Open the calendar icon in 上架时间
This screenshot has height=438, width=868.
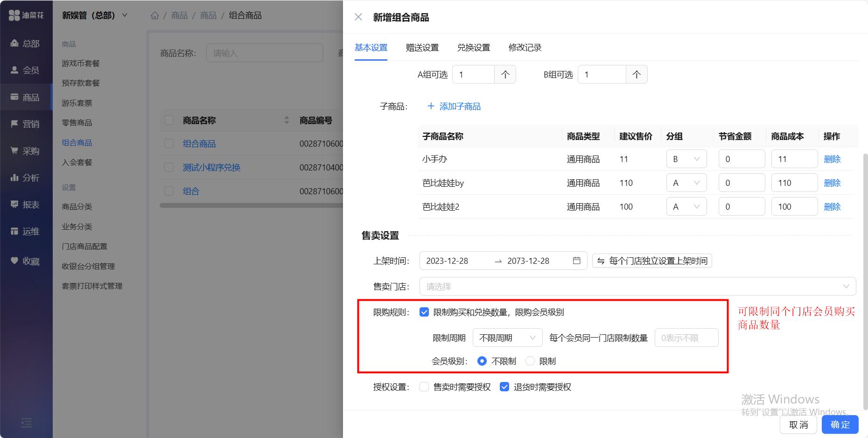point(577,261)
